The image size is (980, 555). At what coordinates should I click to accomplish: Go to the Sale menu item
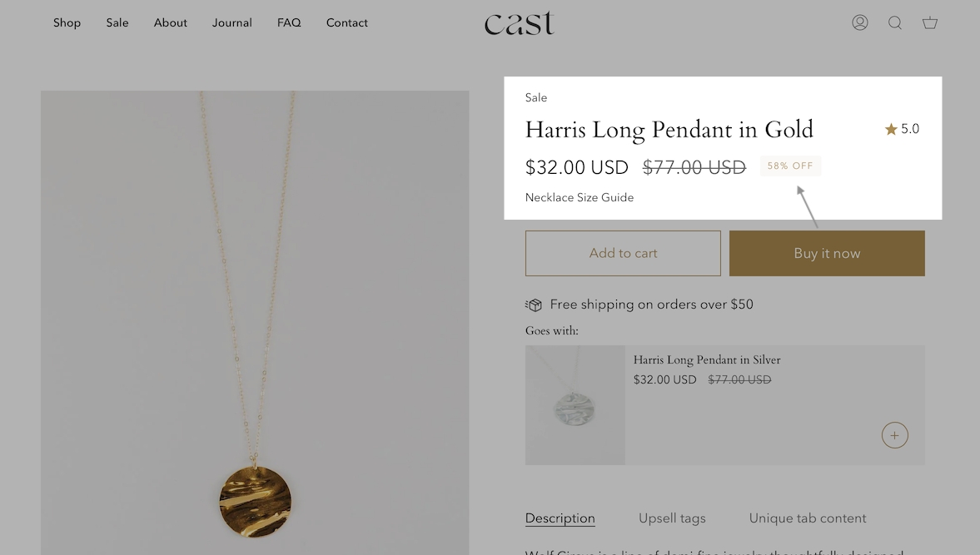[117, 22]
